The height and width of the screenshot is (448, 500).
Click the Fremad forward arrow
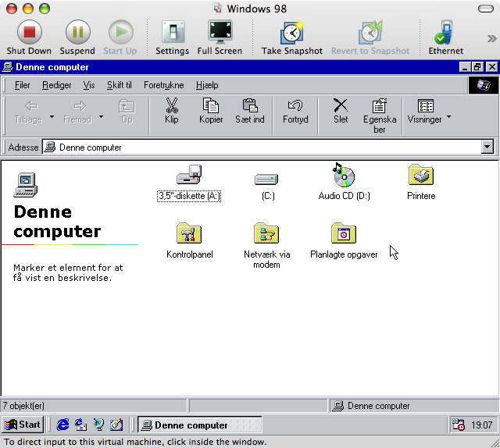point(77,112)
